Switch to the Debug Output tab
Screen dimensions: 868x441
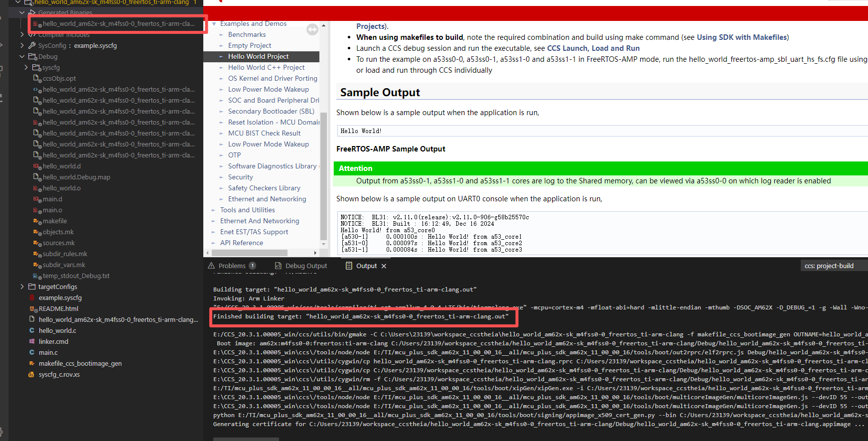(x=301, y=266)
